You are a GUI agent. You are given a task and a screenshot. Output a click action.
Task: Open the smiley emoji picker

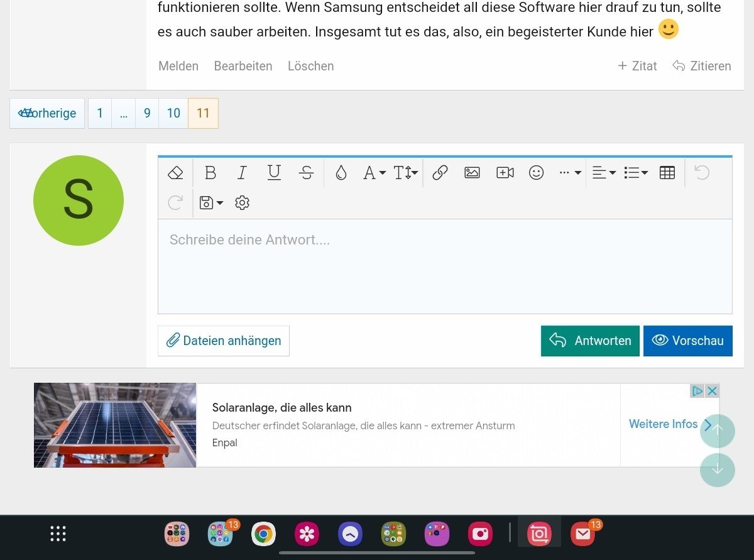pyautogui.click(x=536, y=173)
